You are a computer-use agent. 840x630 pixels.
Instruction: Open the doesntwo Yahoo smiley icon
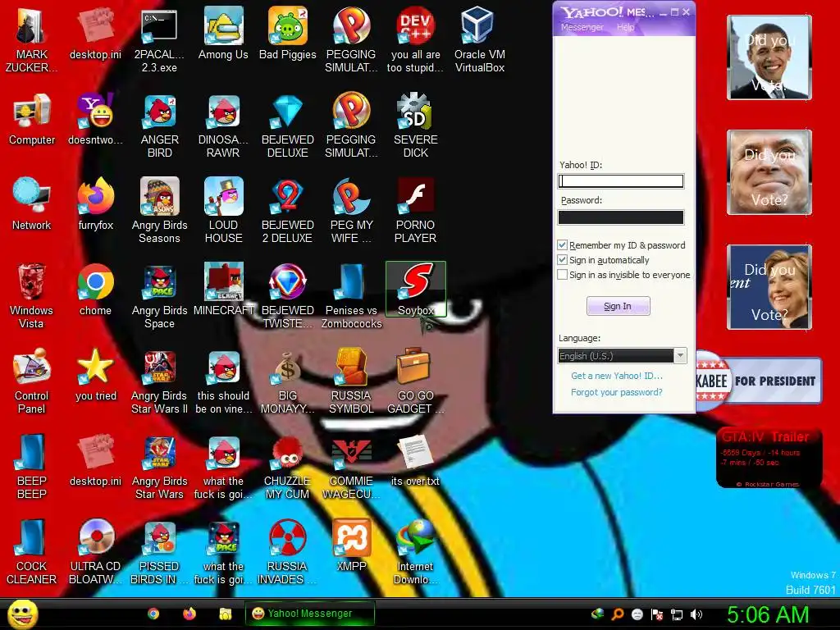(96, 119)
